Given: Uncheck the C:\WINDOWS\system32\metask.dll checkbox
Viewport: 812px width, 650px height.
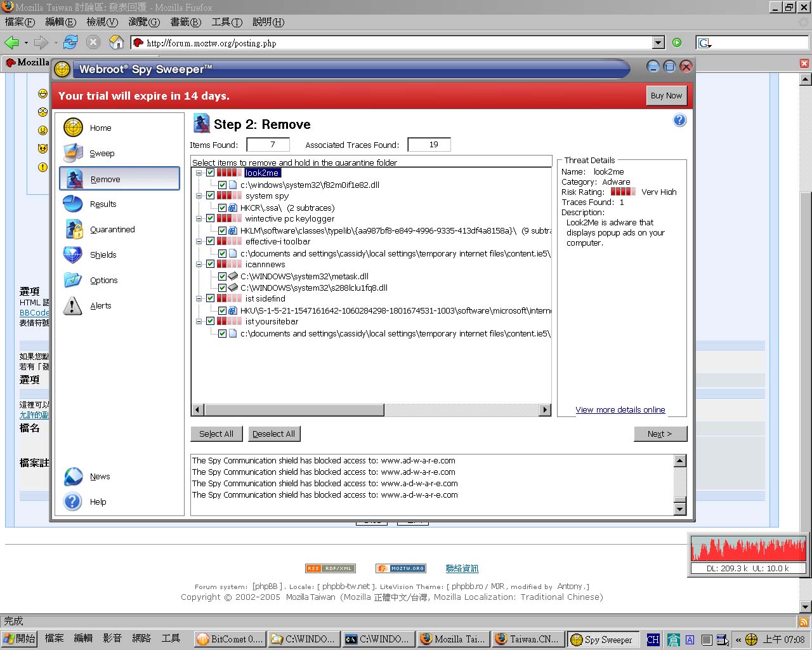Looking at the screenshot, I should (x=222, y=276).
